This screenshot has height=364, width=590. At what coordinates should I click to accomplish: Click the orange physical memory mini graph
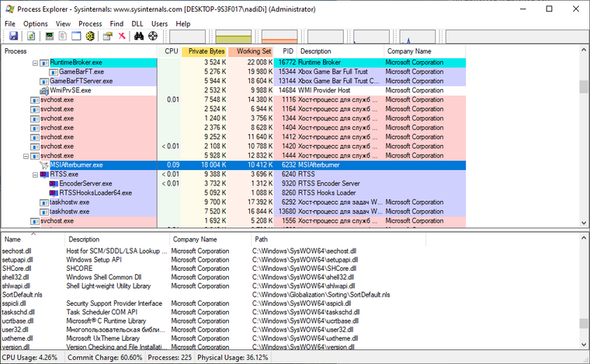279,36
